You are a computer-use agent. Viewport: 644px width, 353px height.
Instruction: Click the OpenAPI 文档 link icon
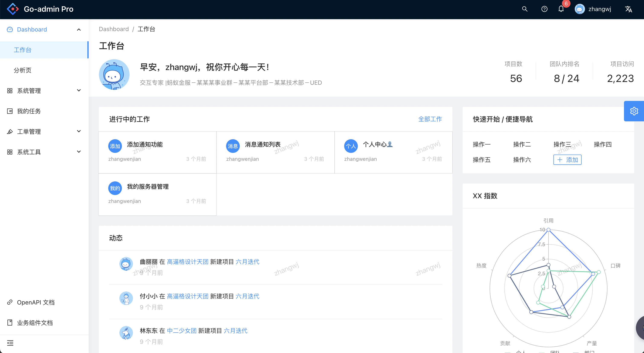point(10,302)
